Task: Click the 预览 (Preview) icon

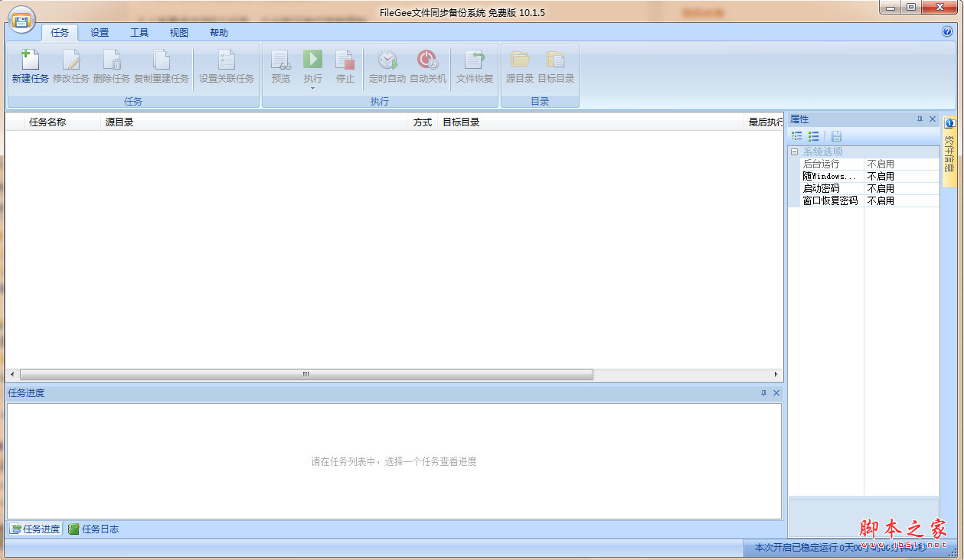Action: (281, 60)
